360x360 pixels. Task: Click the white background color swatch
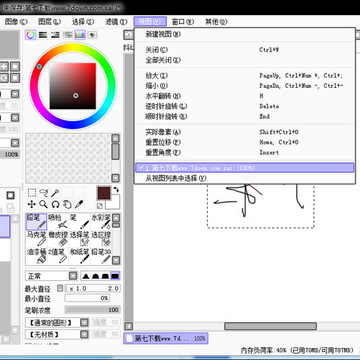click(x=115, y=203)
